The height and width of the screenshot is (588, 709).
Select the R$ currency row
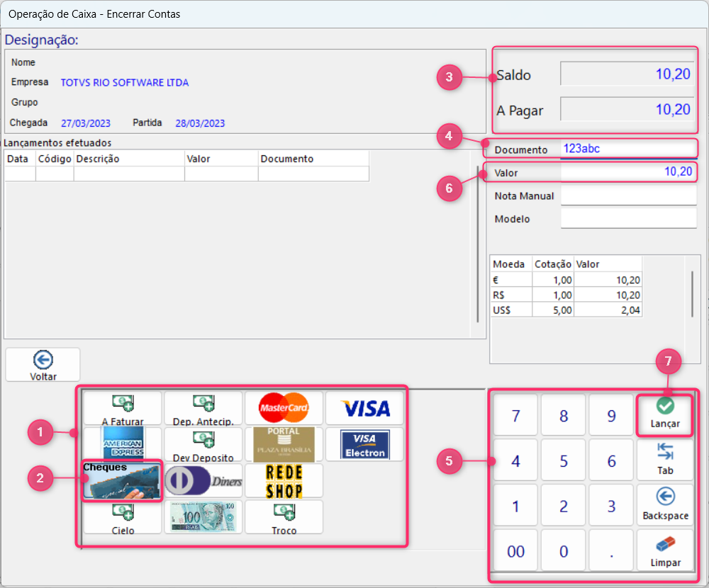click(566, 295)
